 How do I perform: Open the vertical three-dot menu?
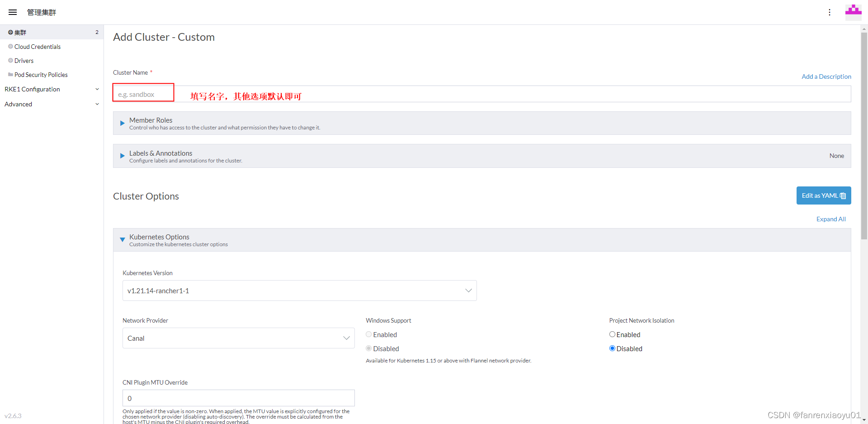coord(830,12)
